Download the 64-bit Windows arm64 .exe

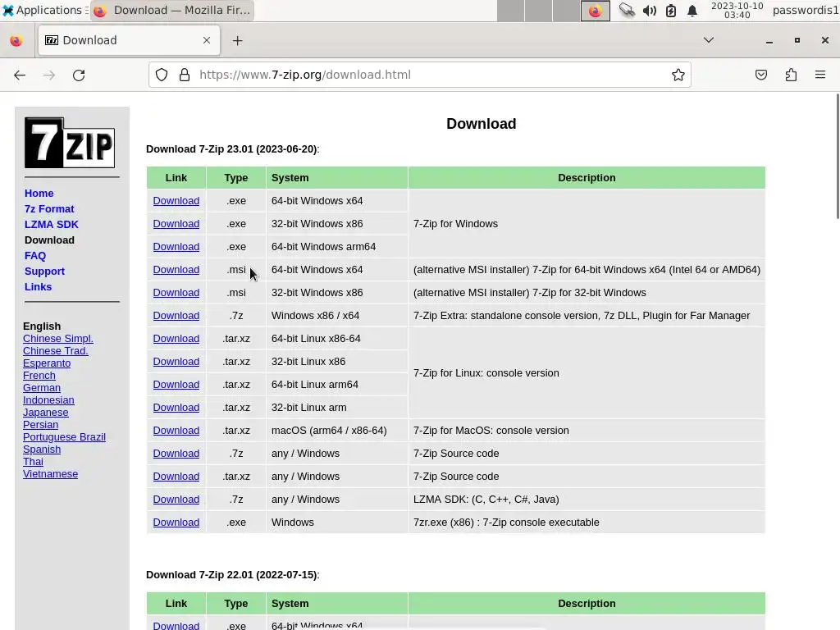(176, 247)
